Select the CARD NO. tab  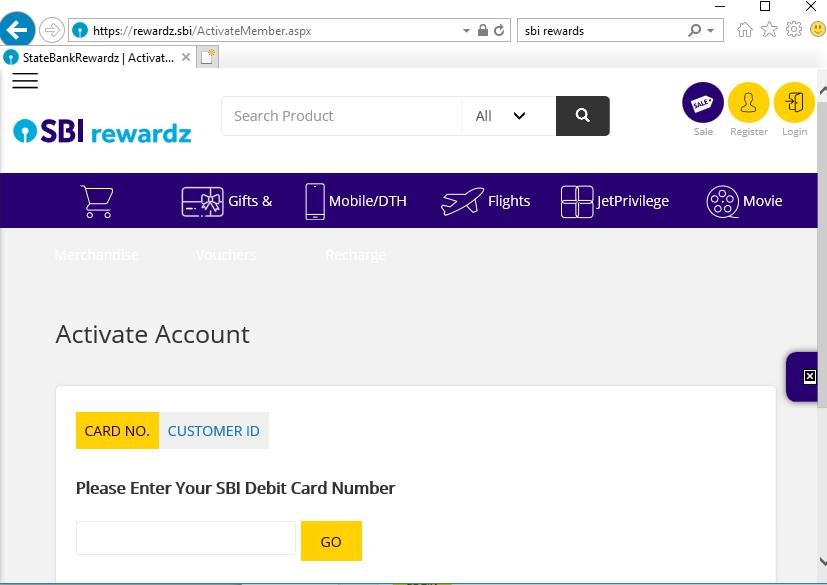click(x=117, y=431)
